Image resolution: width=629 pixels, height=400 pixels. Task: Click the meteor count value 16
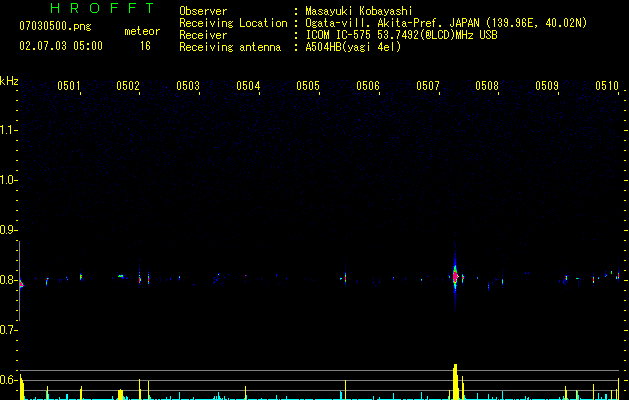(145, 46)
